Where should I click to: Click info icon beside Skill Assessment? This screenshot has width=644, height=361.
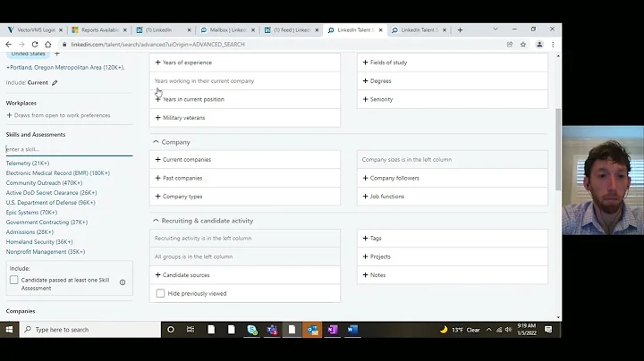(x=123, y=282)
